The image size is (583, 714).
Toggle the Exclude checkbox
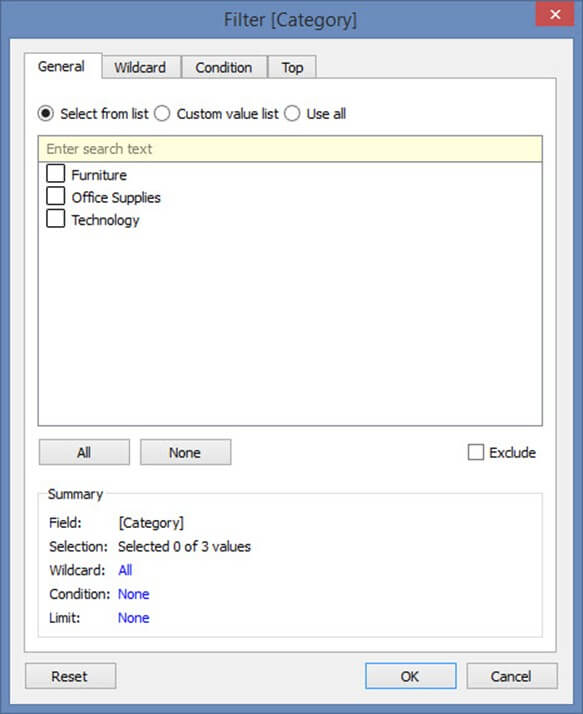476,452
